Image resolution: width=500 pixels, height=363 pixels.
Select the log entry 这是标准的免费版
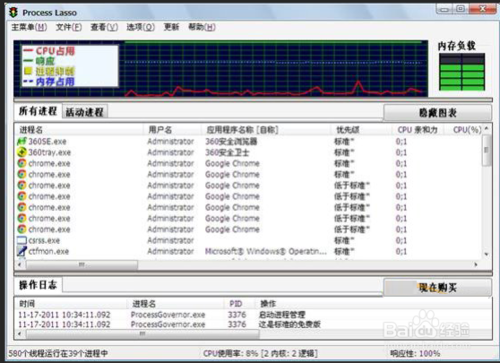[289, 324]
